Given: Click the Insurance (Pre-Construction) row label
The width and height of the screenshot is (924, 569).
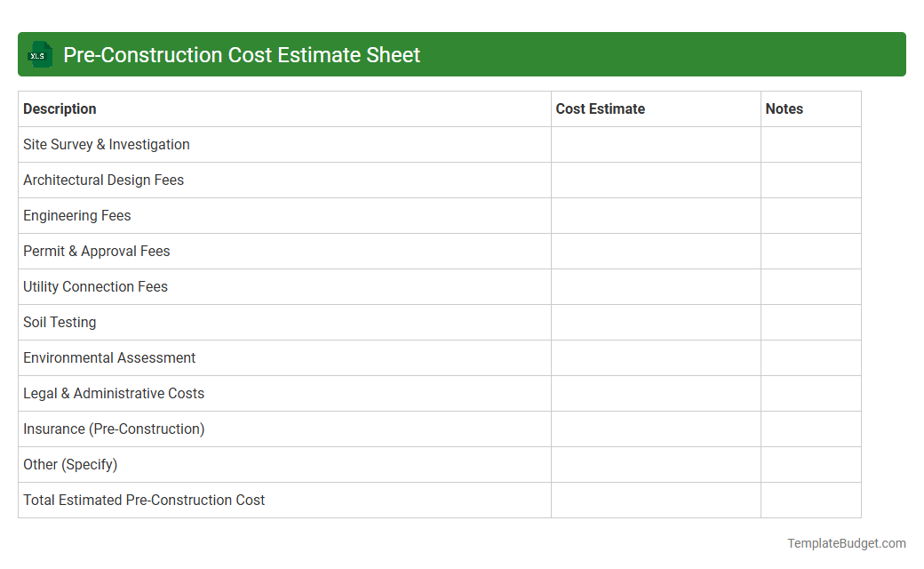Looking at the screenshot, I should tap(114, 429).
